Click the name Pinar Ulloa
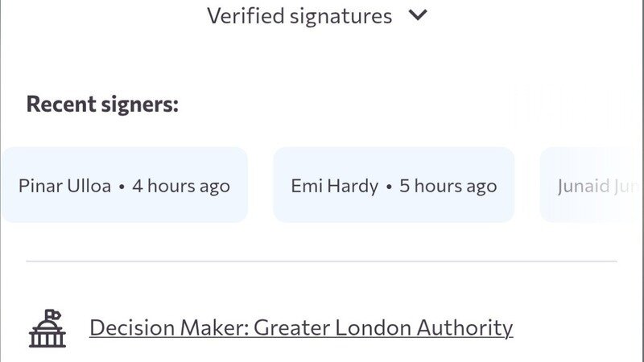This screenshot has width=644, height=362. click(x=64, y=186)
